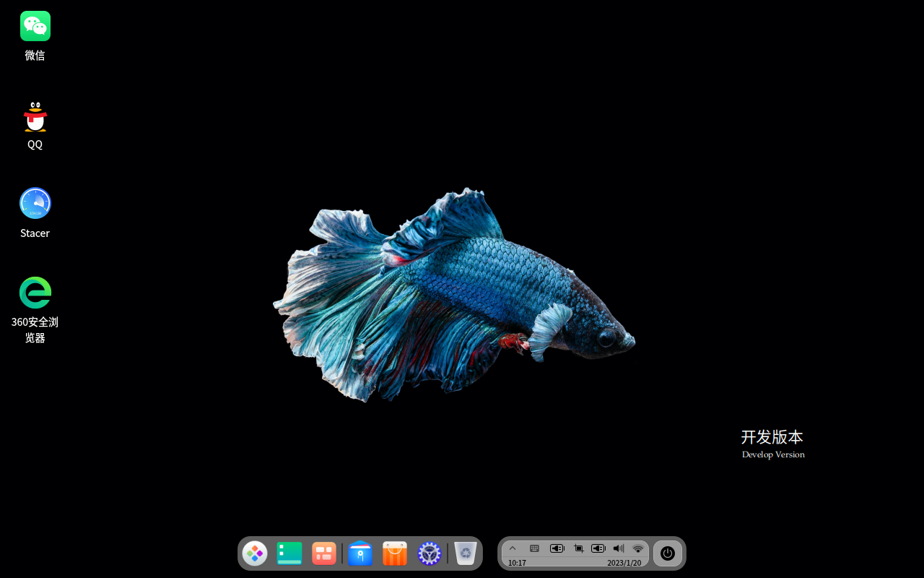Launch the Terminal from the dock

coord(289,553)
